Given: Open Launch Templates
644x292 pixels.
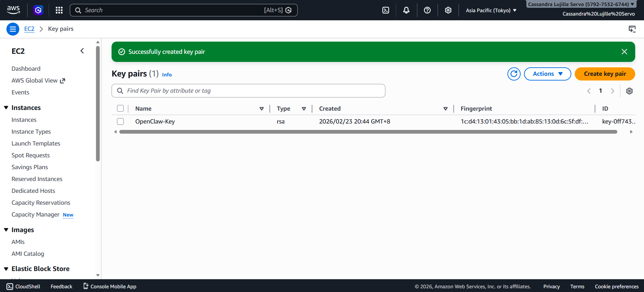Looking at the screenshot, I should (x=36, y=143).
